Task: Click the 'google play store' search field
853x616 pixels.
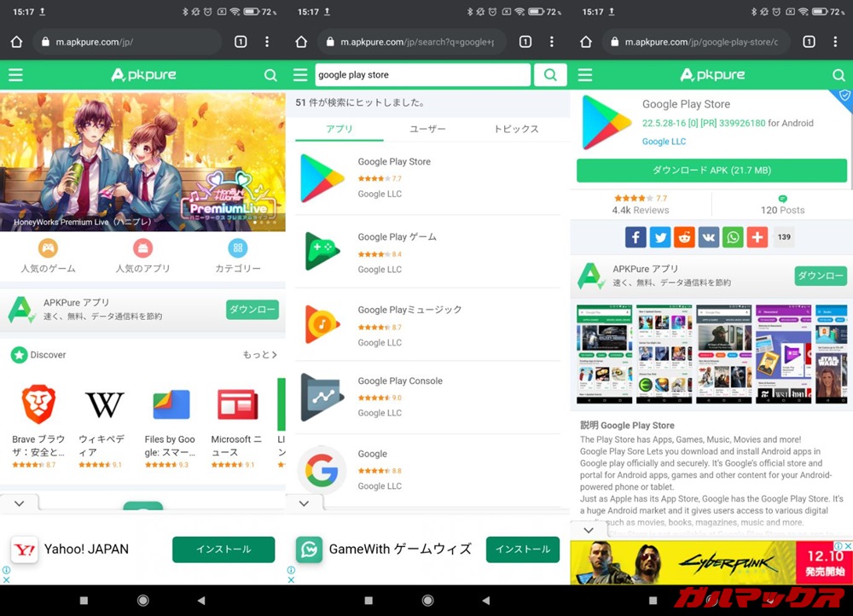Action: click(x=422, y=75)
